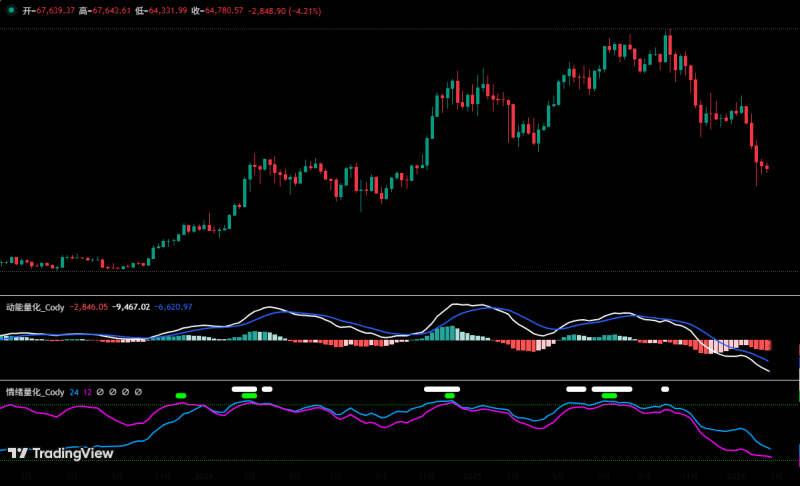Click the leftmost green signal marker
Image resolution: width=800 pixels, height=486 pixels.
(181, 396)
